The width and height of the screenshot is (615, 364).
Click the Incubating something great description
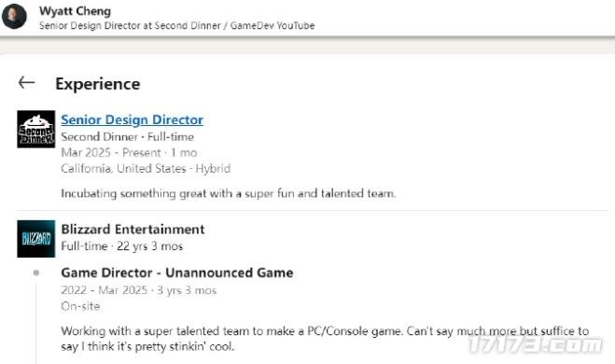pyautogui.click(x=229, y=193)
